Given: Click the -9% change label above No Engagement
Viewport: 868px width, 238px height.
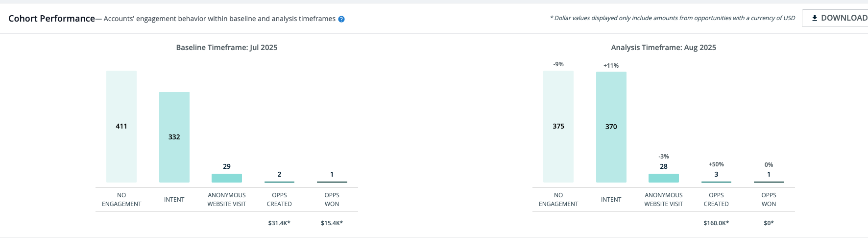Looking at the screenshot, I should (x=558, y=64).
